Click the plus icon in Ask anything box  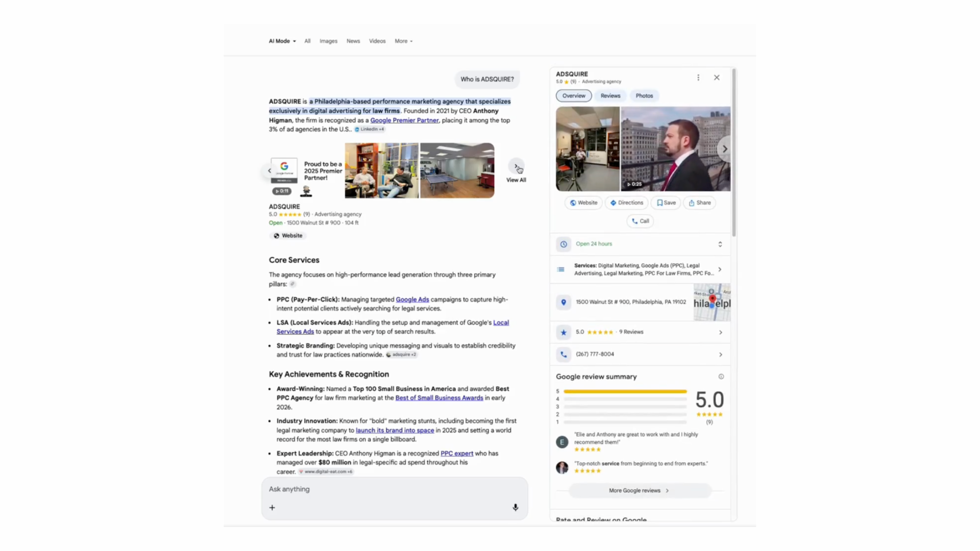pos(272,508)
